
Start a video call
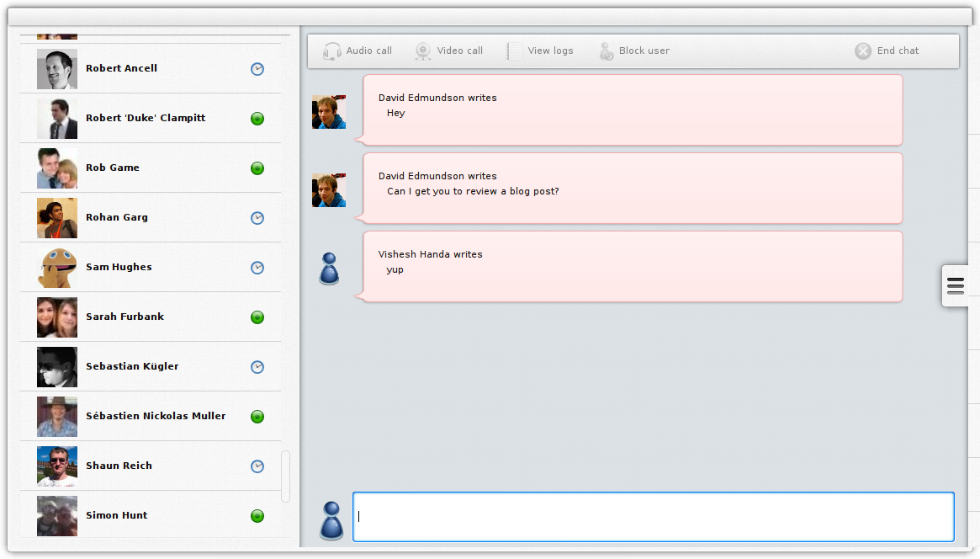pos(448,51)
